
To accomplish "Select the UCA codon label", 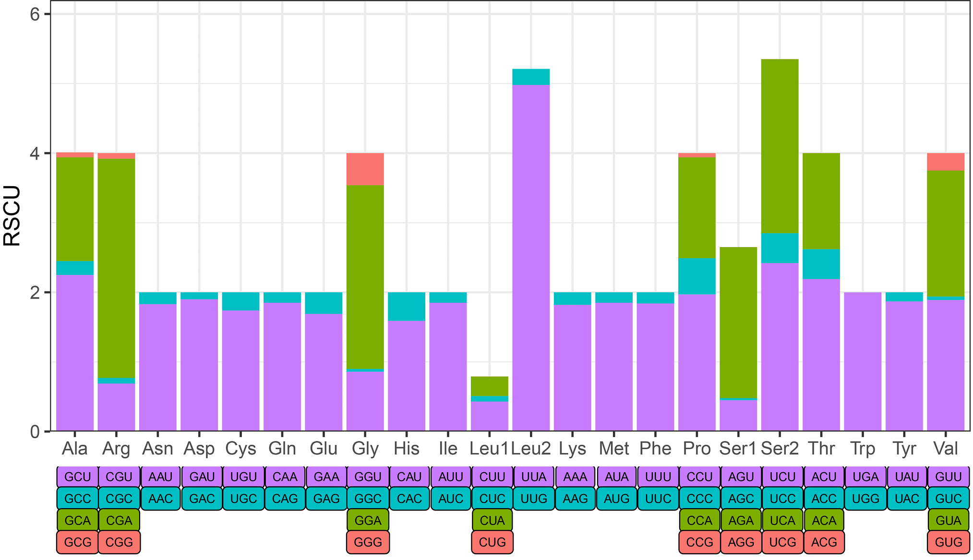I will [782, 521].
